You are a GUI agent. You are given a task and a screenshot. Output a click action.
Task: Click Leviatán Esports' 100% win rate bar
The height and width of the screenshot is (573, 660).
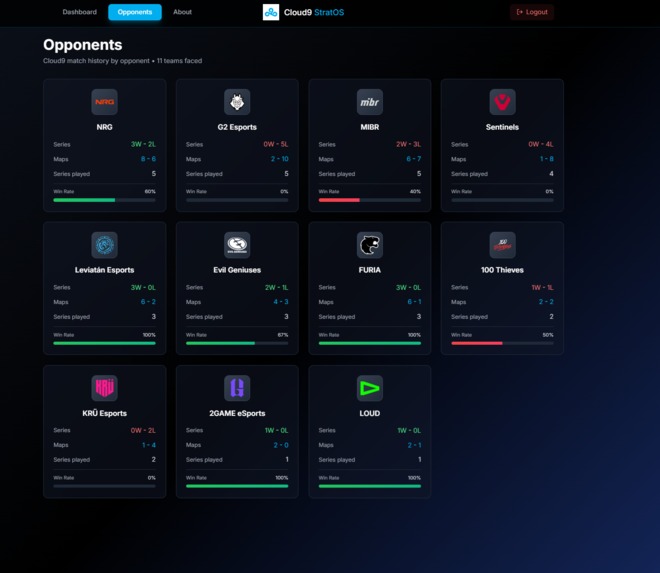(104, 343)
